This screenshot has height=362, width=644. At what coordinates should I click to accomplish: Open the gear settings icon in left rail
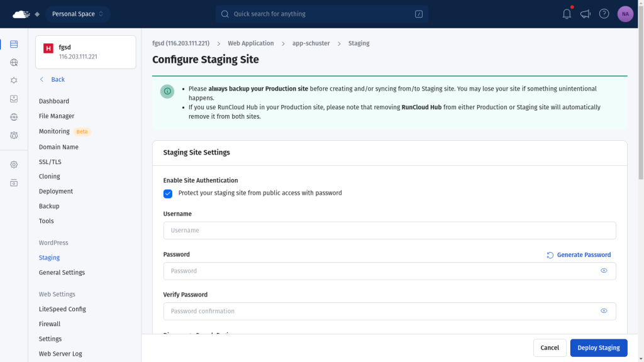click(x=14, y=165)
